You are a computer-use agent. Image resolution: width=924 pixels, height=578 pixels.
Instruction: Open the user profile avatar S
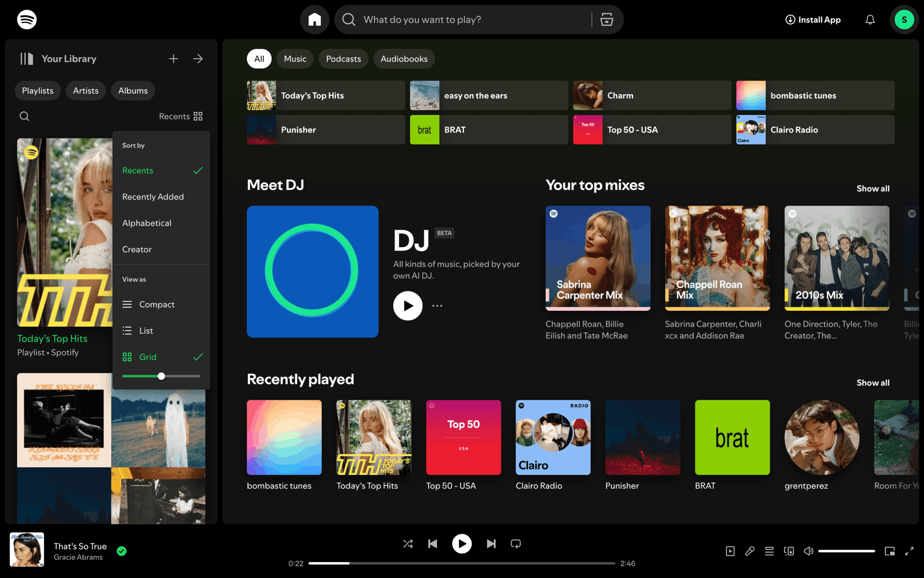904,20
